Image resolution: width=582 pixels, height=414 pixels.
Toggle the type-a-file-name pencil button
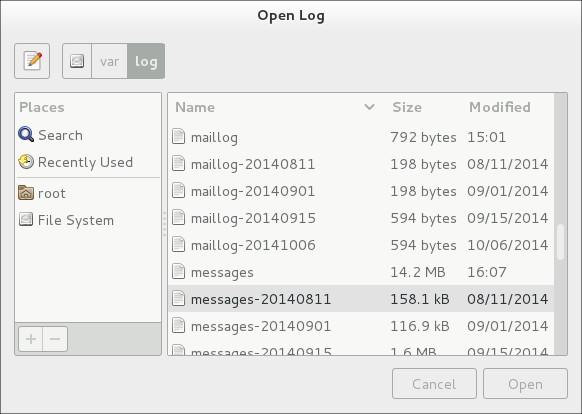pyautogui.click(x=32, y=61)
